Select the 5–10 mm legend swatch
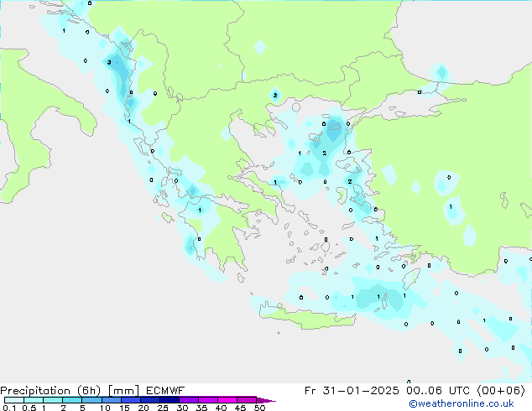 [91, 400]
